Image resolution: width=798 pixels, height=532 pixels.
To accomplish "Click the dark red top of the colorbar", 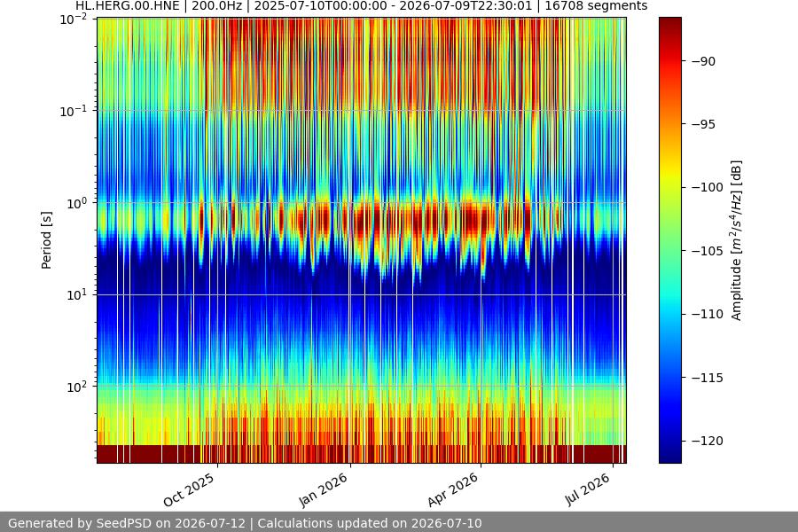I will pos(669,22).
